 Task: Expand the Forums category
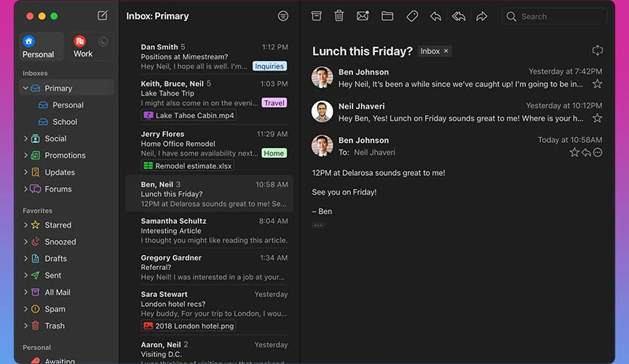(26, 189)
